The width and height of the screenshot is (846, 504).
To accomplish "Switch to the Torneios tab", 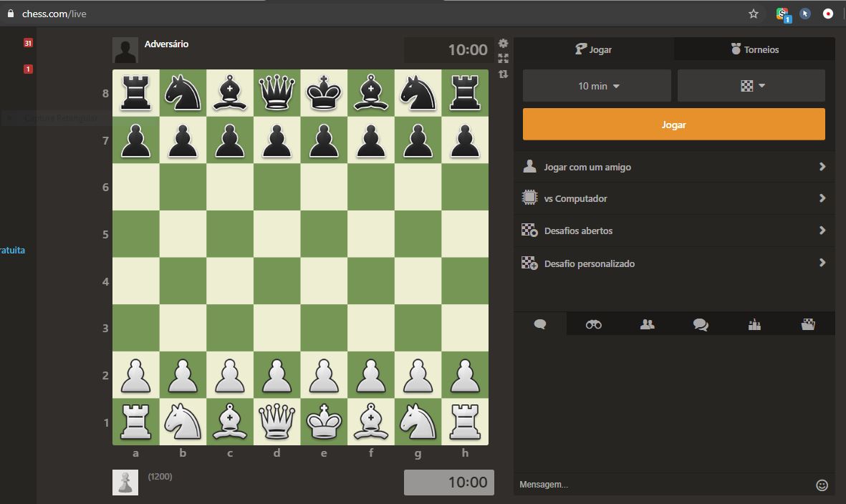I will (754, 49).
